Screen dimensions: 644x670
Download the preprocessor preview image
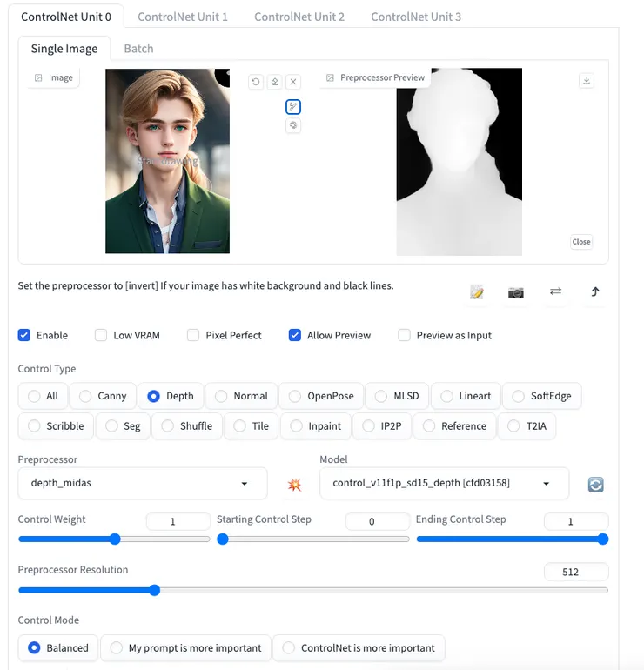coord(587,80)
